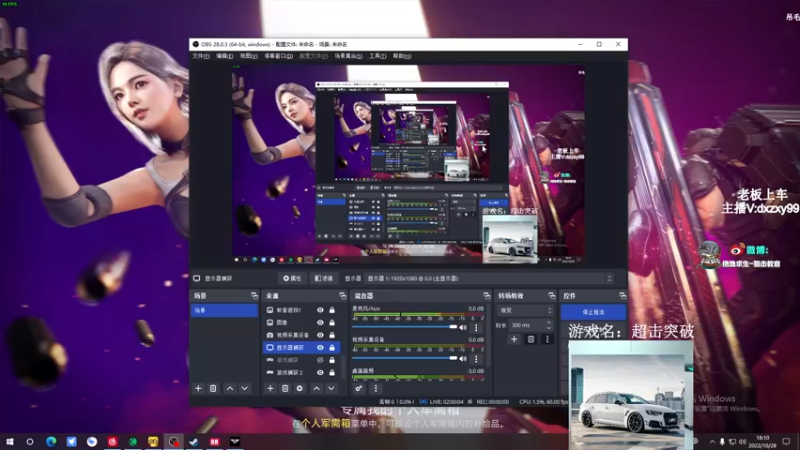The height and width of the screenshot is (450, 800).
Task: Click 麦克风/Aux volume slider
Action: [405, 327]
